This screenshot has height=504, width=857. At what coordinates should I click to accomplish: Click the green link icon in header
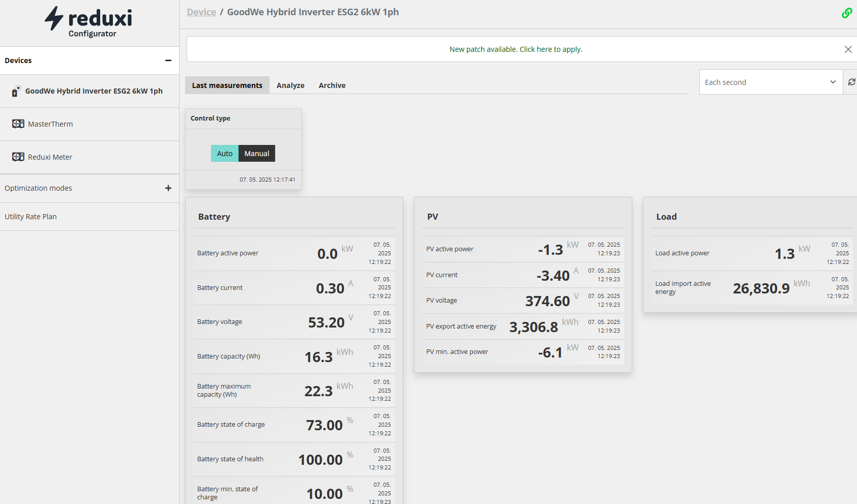click(847, 13)
